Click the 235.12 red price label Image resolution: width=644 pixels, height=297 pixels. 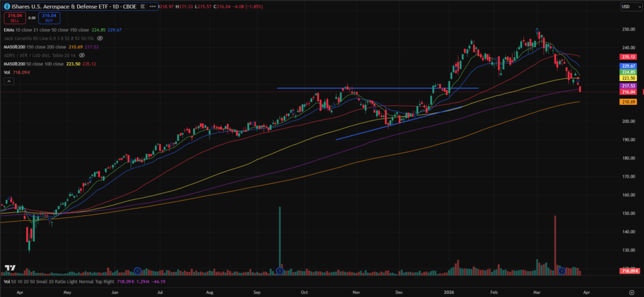[x=627, y=56]
